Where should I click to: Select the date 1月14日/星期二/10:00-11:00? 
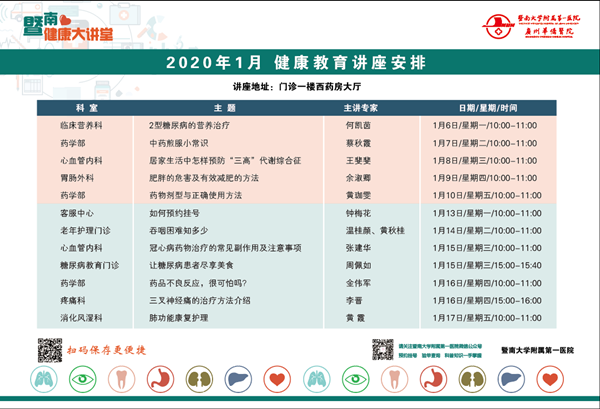click(x=487, y=231)
